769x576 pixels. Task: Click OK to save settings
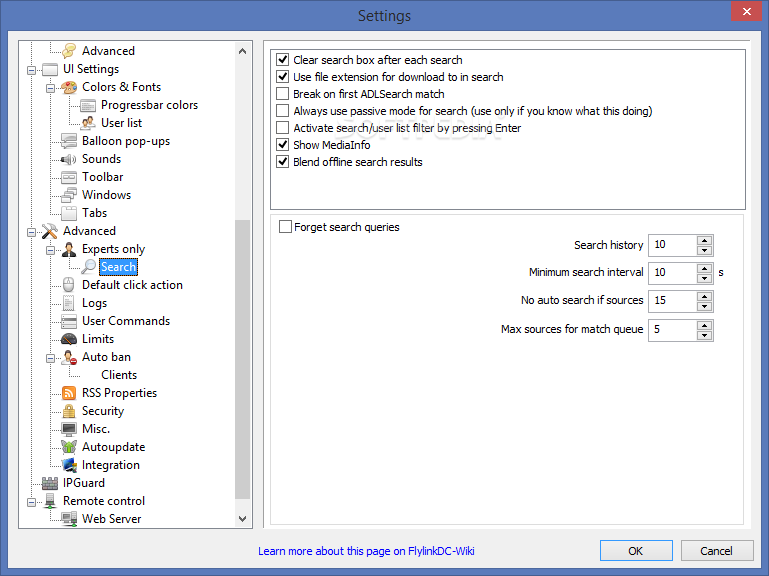(636, 551)
